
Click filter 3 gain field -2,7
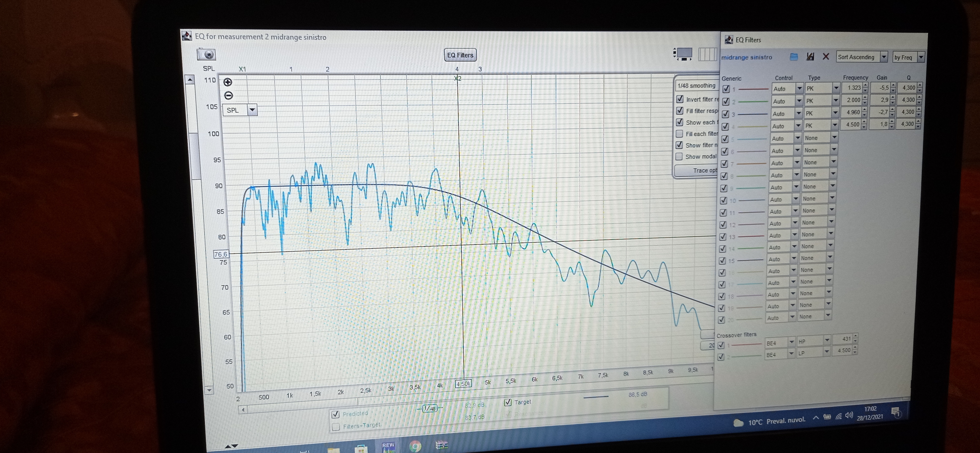(x=879, y=112)
